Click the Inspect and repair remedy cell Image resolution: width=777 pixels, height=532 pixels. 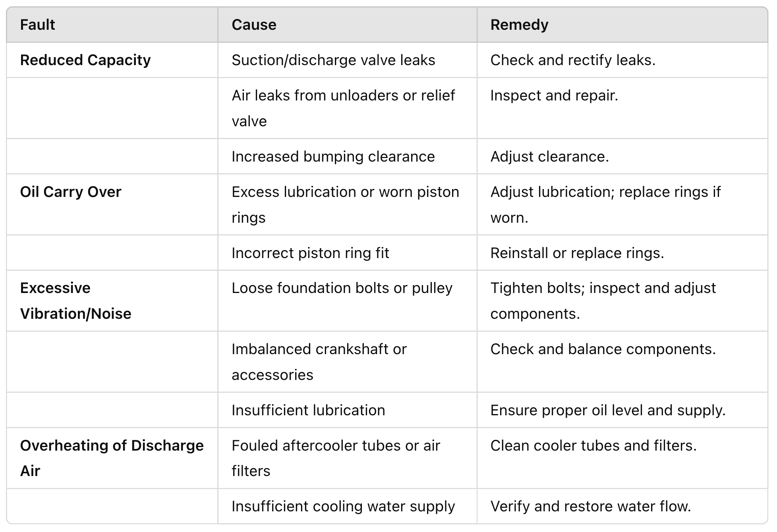point(622,108)
